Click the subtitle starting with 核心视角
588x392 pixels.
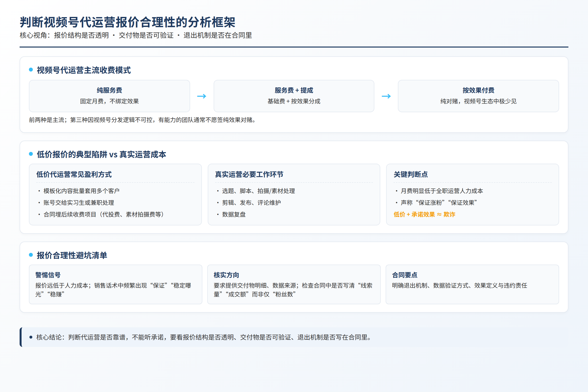pyautogui.click(x=136, y=35)
